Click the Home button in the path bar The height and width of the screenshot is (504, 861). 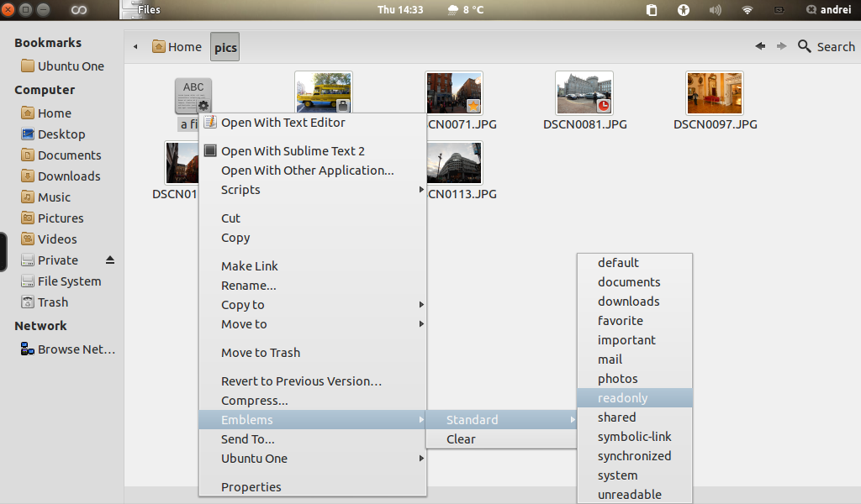pos(176,46)
